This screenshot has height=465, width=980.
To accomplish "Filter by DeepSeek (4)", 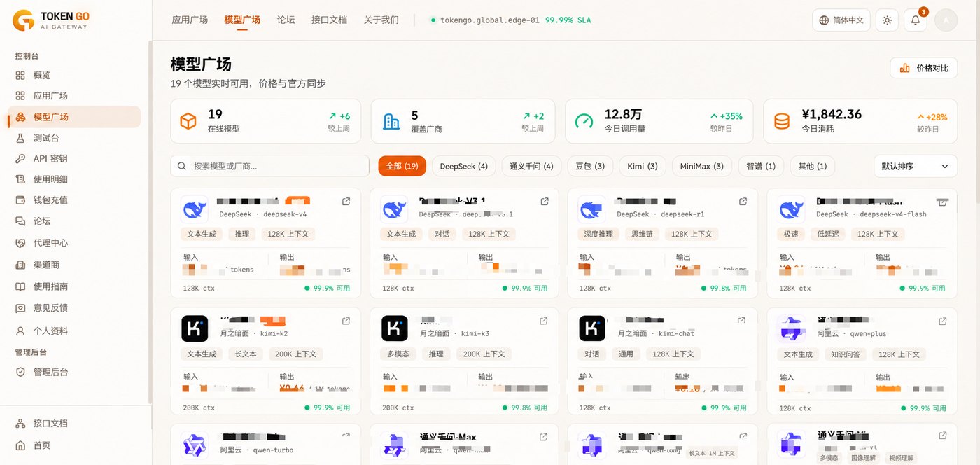I will tap(464, 166).
